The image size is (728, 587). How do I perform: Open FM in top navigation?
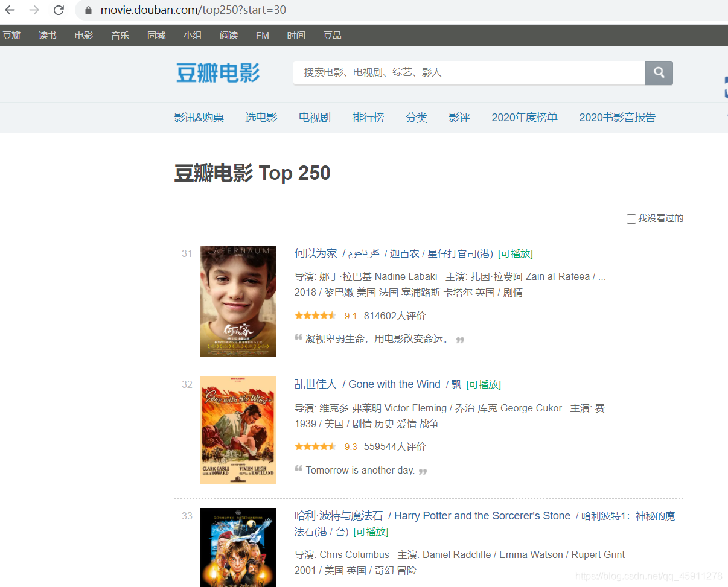coord(263,35)
